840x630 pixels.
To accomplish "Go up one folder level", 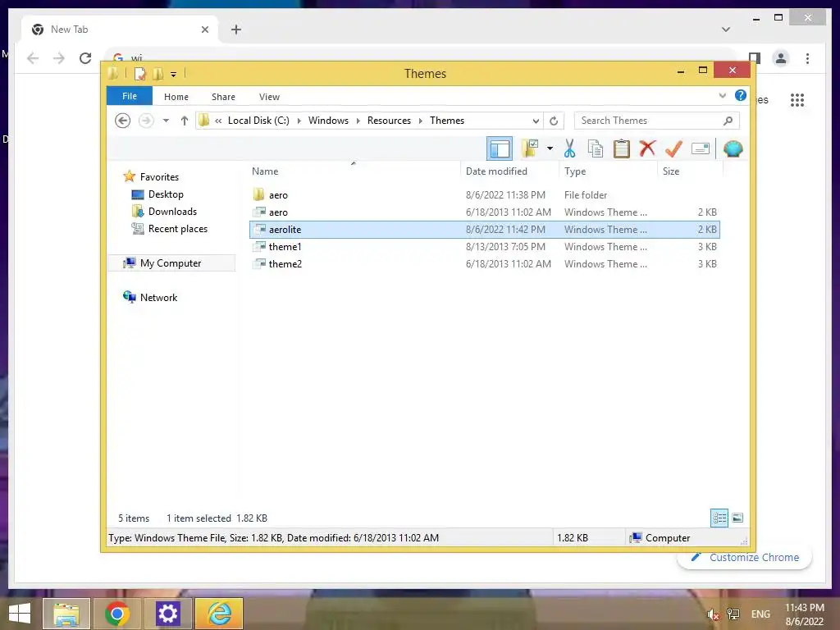I will point(185,121).
